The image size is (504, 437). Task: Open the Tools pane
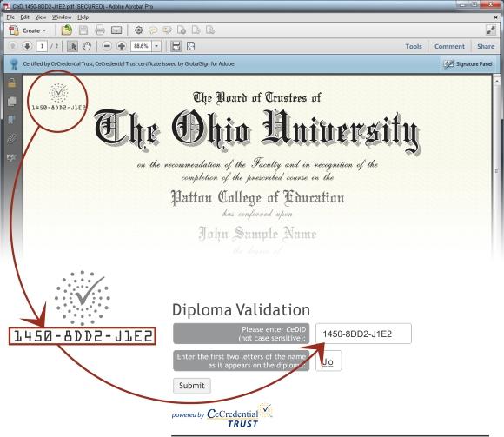coord(414,46)
